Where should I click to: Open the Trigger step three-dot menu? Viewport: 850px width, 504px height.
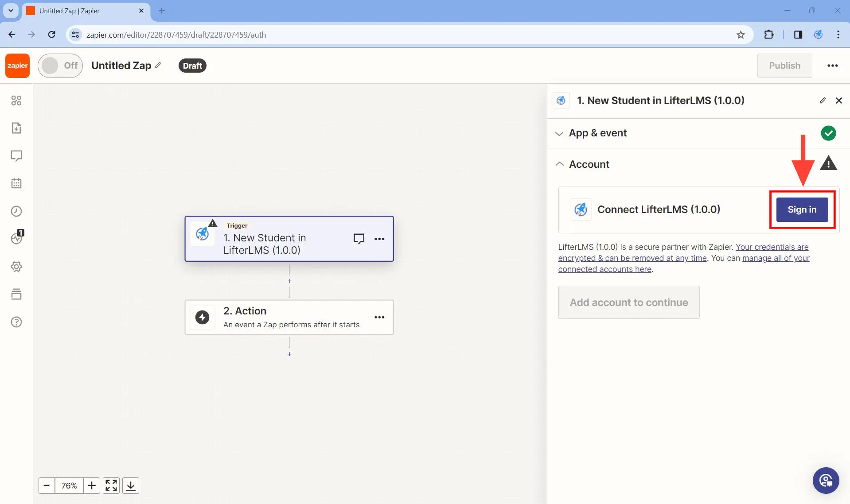pos(379,239)
